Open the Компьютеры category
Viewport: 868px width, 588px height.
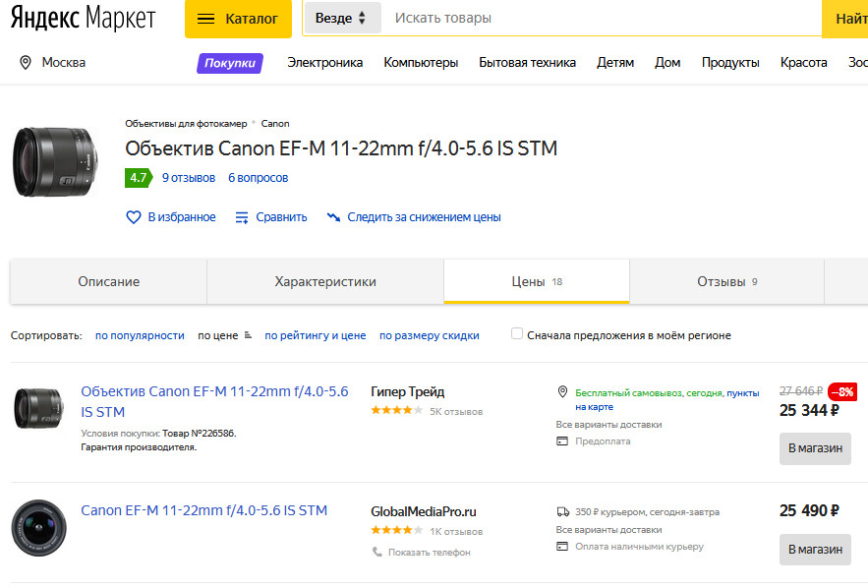coord(421,63)
